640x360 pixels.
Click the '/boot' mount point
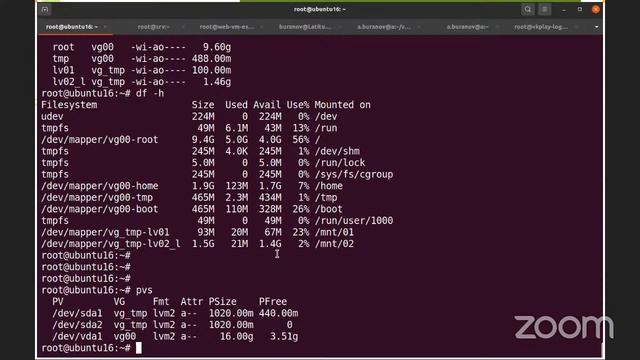click(328, 209)
